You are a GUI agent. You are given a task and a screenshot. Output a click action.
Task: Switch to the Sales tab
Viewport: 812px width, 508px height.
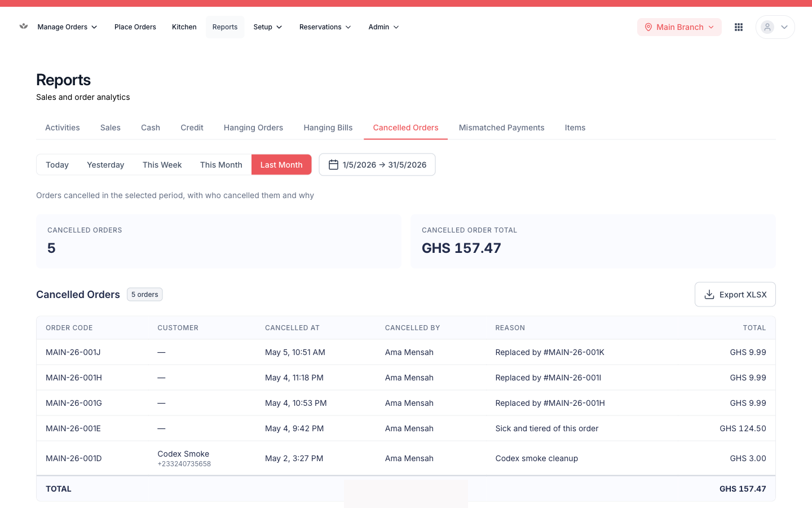pyautogui.click(x=111, y=128)
